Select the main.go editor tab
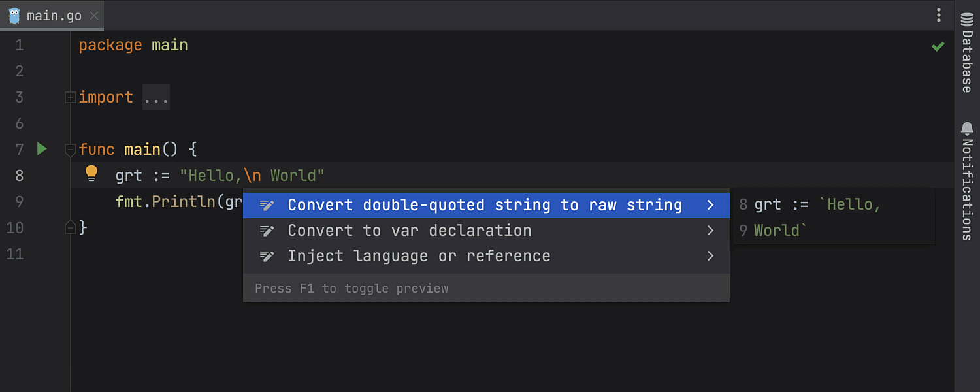980x392 pixels. (54, 16)
